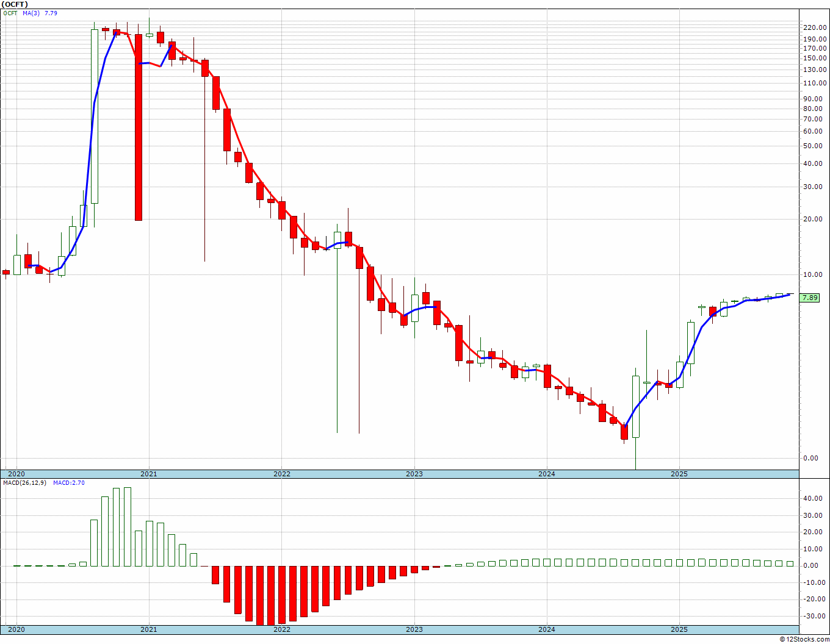Select 2021 on the MACD panel time axis
The width and height of the screenshot is (830, 644).
(x=149, y=629)
